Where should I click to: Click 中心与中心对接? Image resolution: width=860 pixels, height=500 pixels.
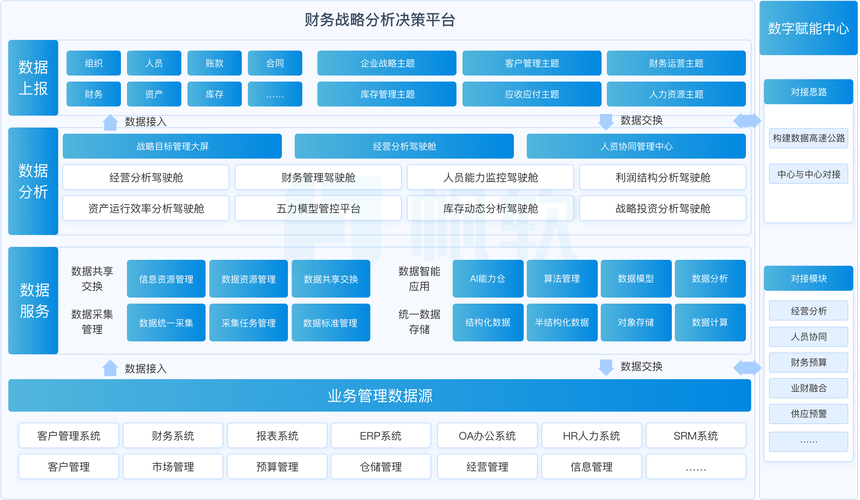tap(808, 174)
